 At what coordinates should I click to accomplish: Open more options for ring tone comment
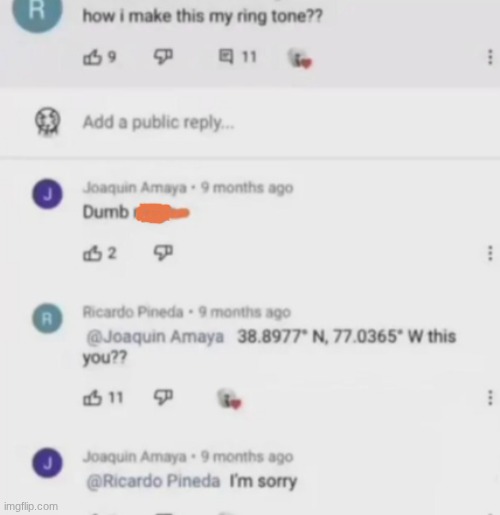point(490,57)
